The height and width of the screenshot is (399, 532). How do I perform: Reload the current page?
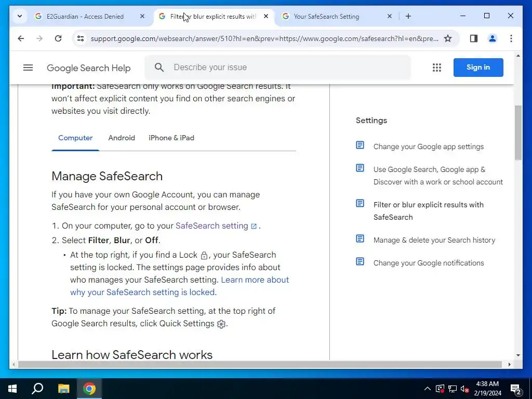tap(58, 38)
